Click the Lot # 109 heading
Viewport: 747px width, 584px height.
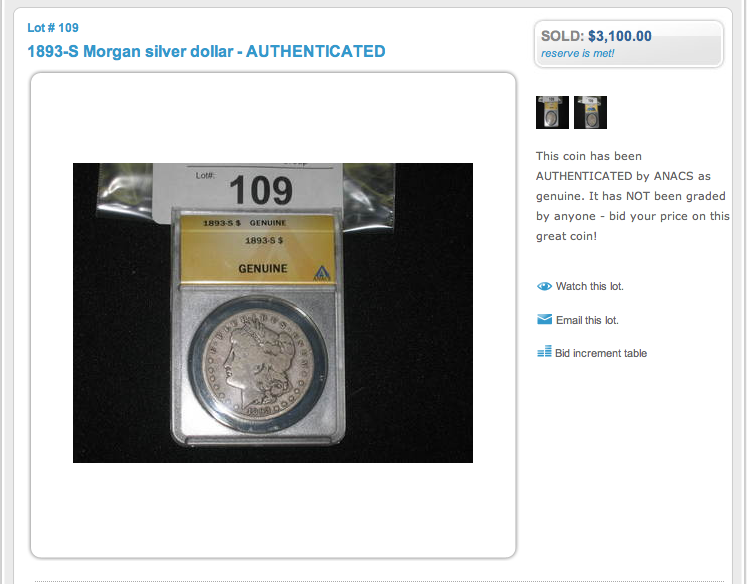tap(53, 28)
